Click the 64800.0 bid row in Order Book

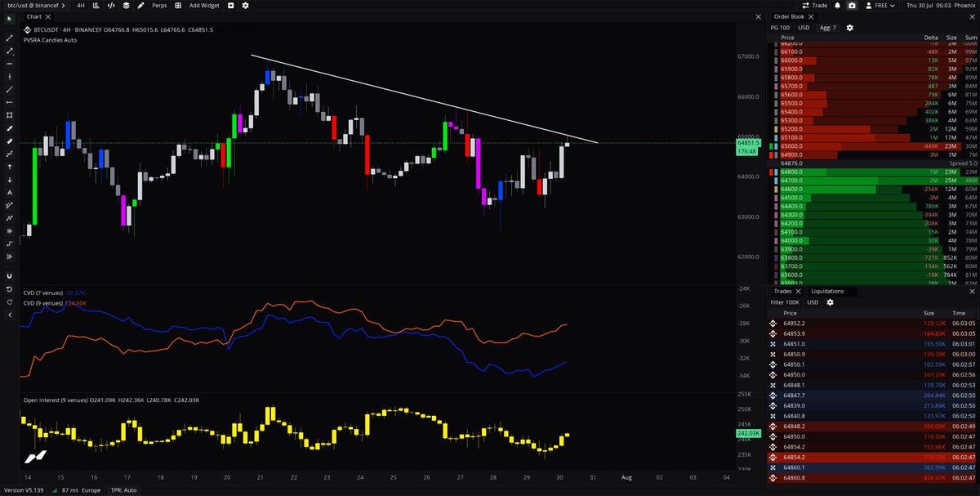[x=872, y=172]
